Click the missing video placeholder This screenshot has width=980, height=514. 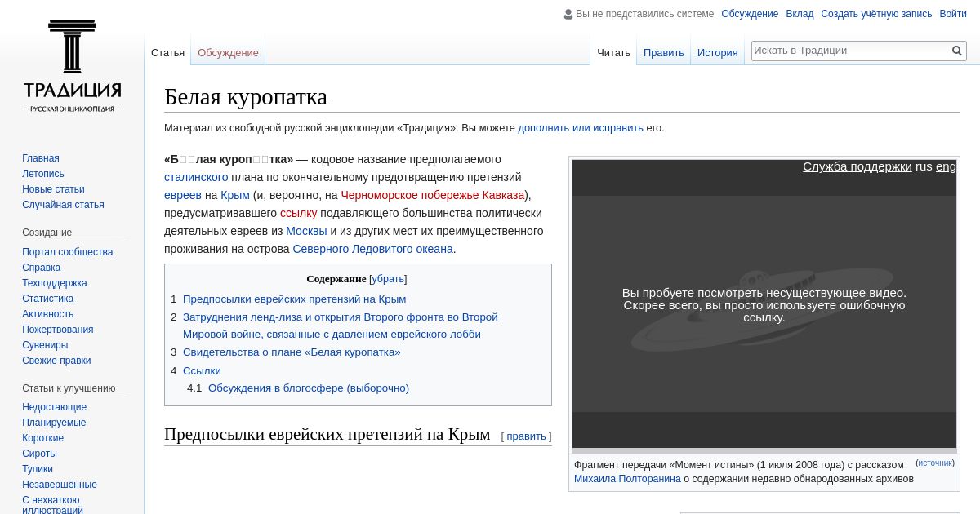click(x=764, y=304)
